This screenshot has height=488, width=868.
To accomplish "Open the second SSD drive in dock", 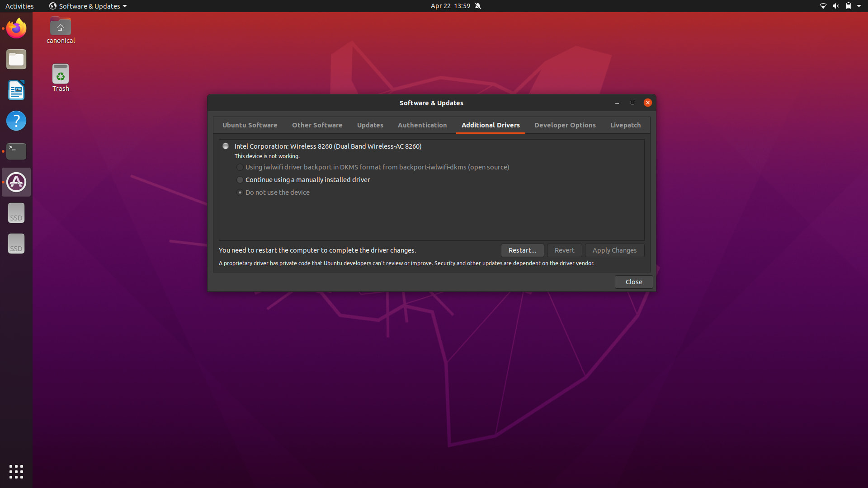I will pyautogui.click(x=16, y=244).
